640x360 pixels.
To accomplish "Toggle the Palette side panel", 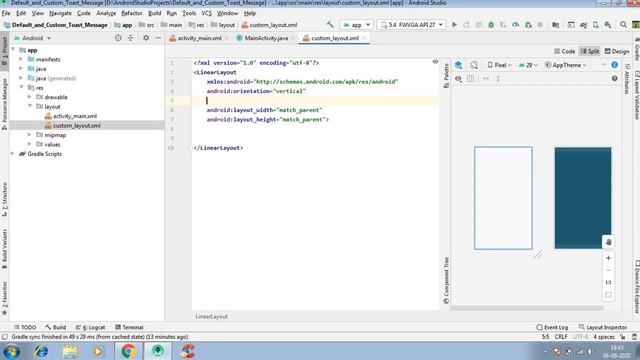I will point(446,76).
